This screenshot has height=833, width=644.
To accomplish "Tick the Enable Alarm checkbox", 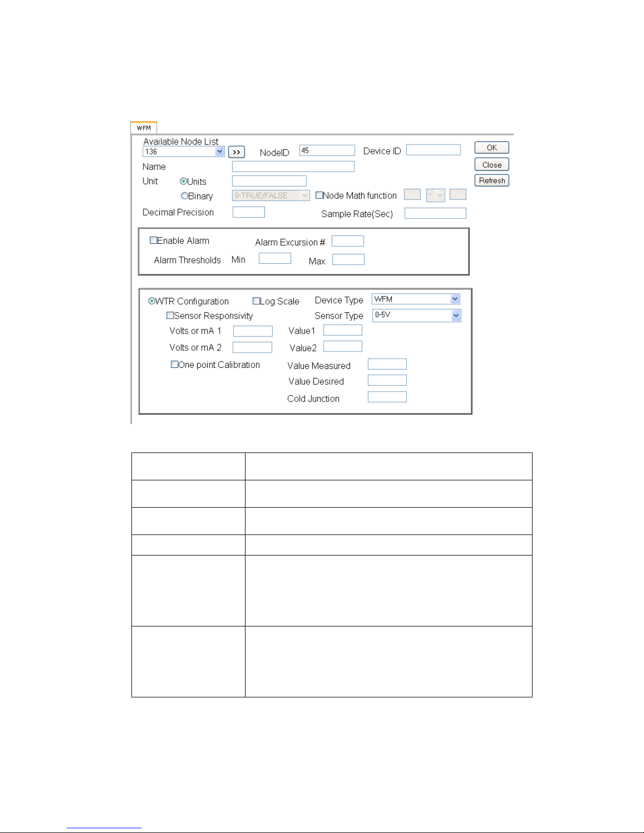I will pyautogui.click(x=154, y=240).
